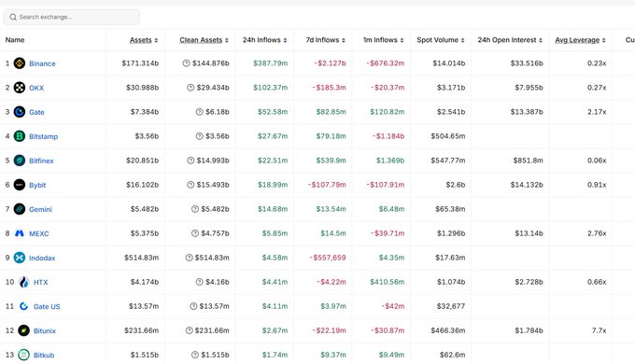Open the Bybit exchange page link
This screenshot has width=635, height=364.
37,185
